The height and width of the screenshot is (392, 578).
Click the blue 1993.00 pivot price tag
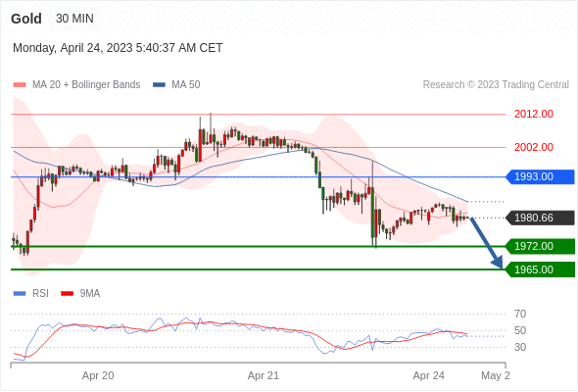(540, 176)
